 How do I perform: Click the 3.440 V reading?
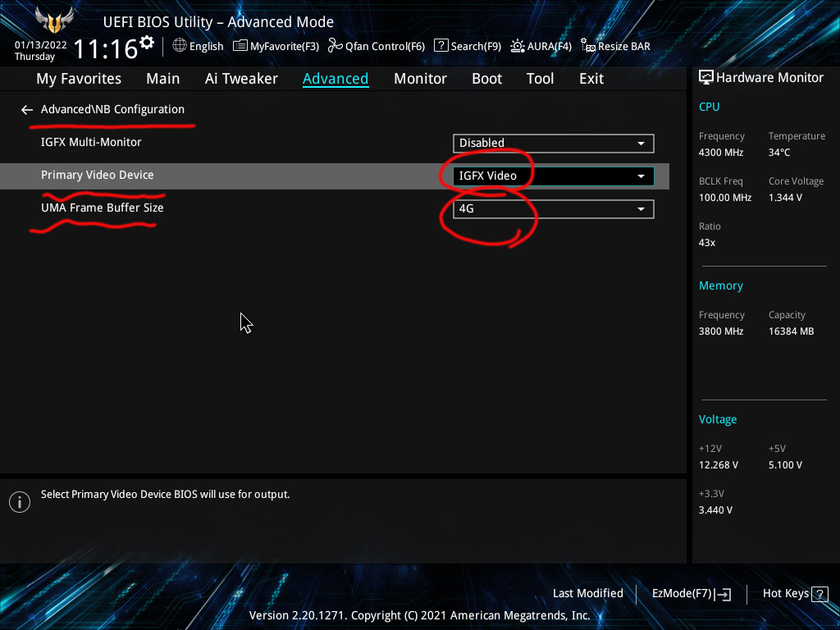(715, 510)
